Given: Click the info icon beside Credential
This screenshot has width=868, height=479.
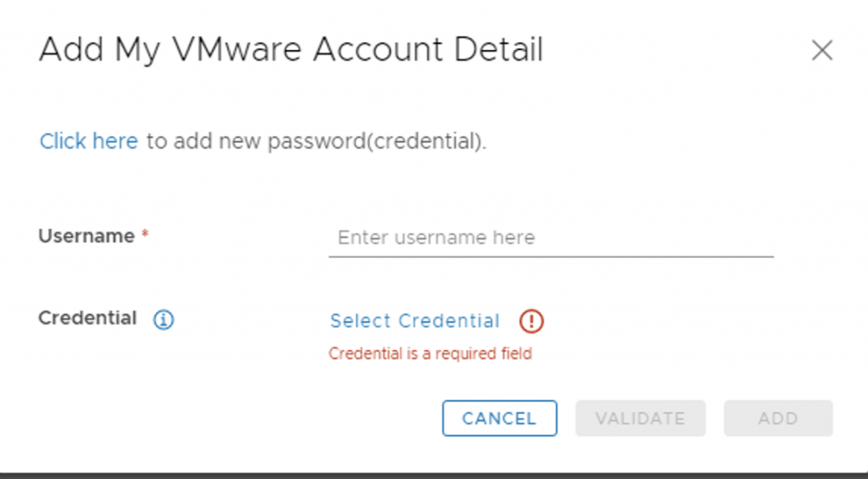Looking at the screenshot, I should tap(164, 320).
